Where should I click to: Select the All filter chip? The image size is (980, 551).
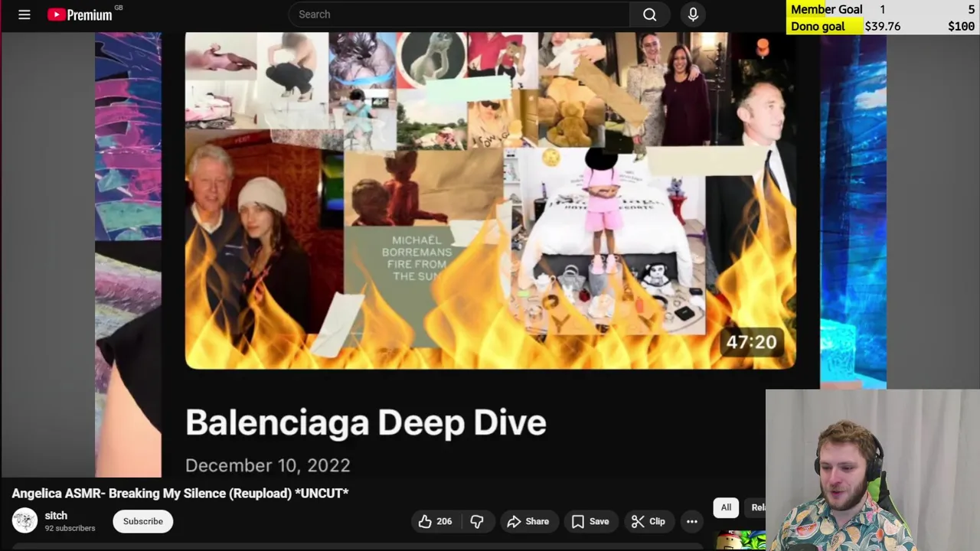pyautogui.click(x=726, y=507)
